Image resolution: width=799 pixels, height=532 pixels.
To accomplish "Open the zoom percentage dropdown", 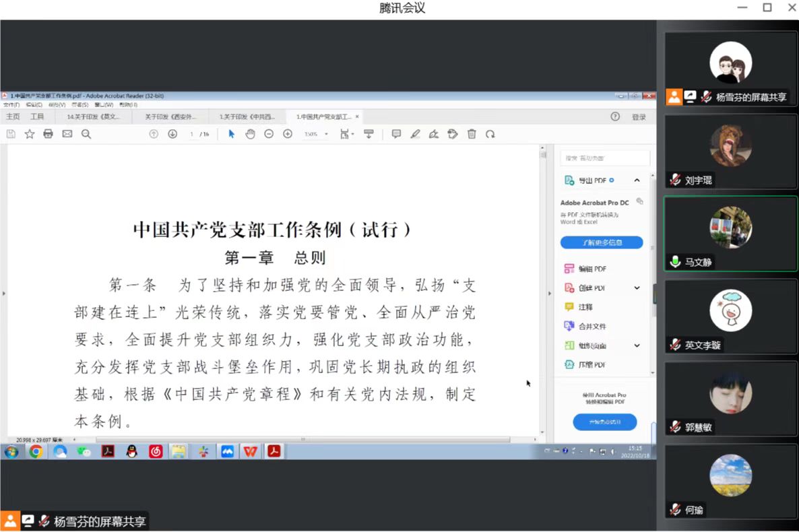I will [x=326, y=134].
